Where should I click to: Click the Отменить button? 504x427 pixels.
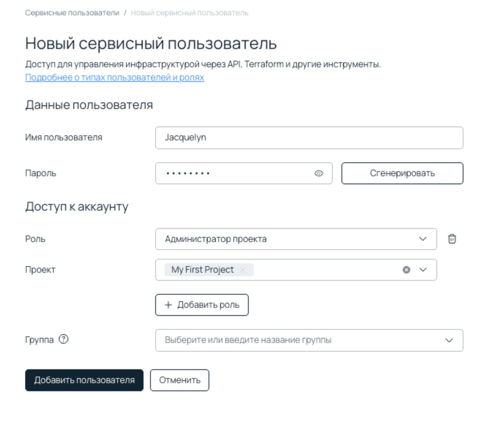pyautogui.click(x=180, y=380)
